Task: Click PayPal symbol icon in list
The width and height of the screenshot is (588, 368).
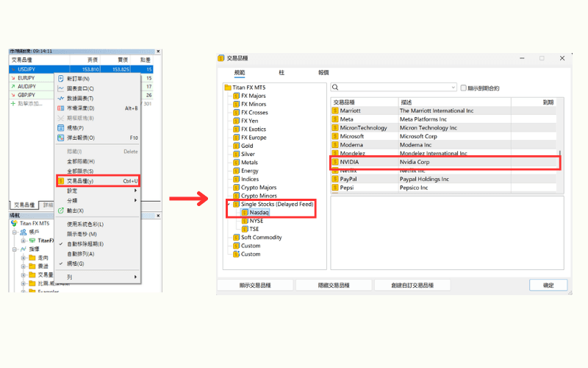Action: point(335,179)
